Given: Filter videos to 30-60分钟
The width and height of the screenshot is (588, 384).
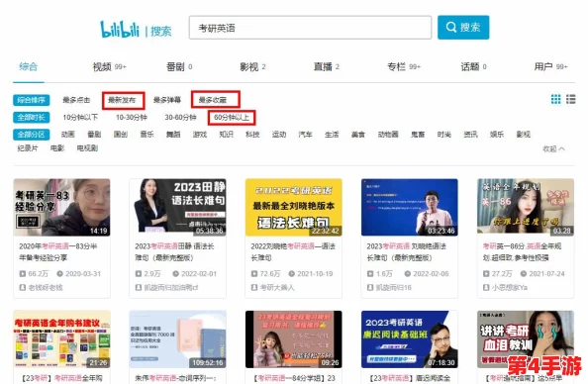Looking at the screenshot, I should 180,118.
